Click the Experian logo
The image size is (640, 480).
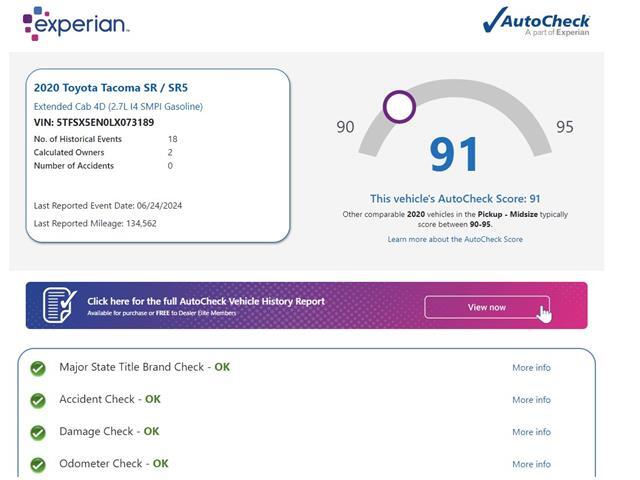coord(76,24)
